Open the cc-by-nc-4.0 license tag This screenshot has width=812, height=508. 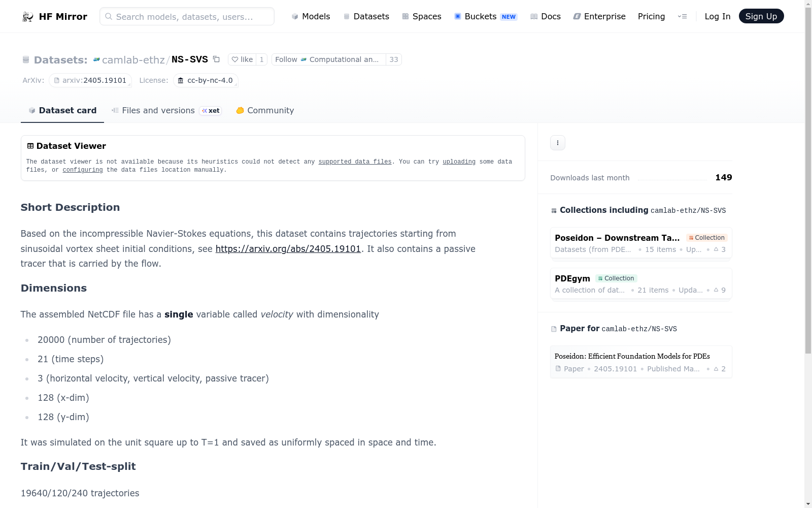pyautogui.click(x=206, y=81)
